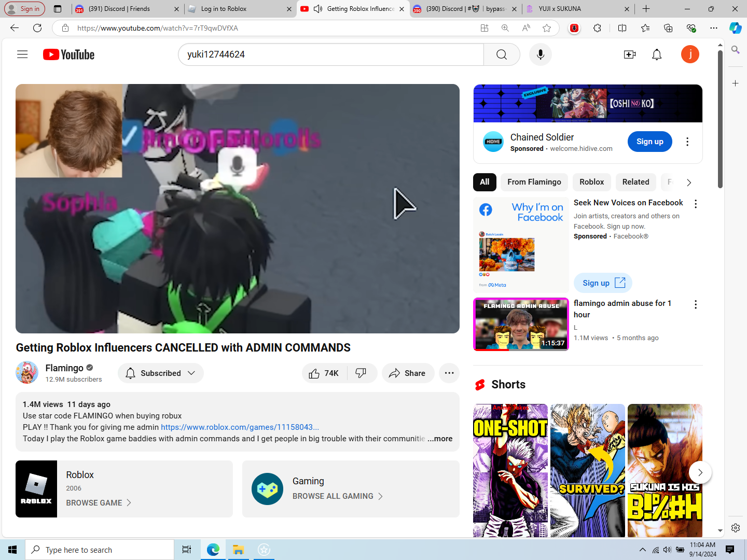This screenshot has height=560, width=747.
Task: Open Edge Copilot sidebar icon
Action: click(735, 28)
